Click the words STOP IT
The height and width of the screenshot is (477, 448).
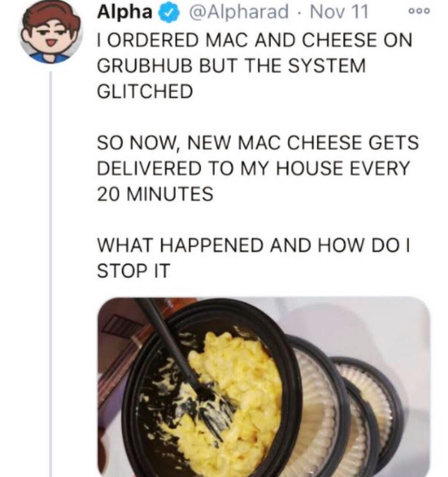(x=133, y=270)
